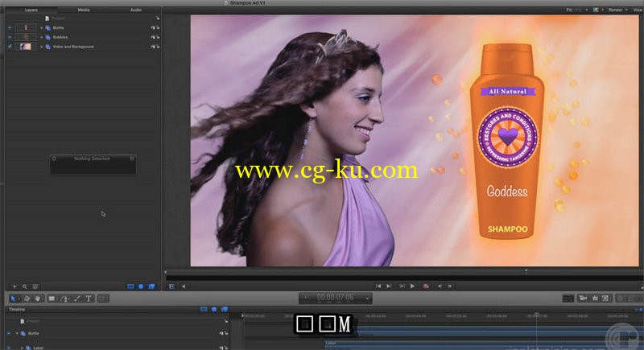Click the search magnifier below Layers list
The width and height of the screenshot is (644, 350).
(x=25, y=286)
